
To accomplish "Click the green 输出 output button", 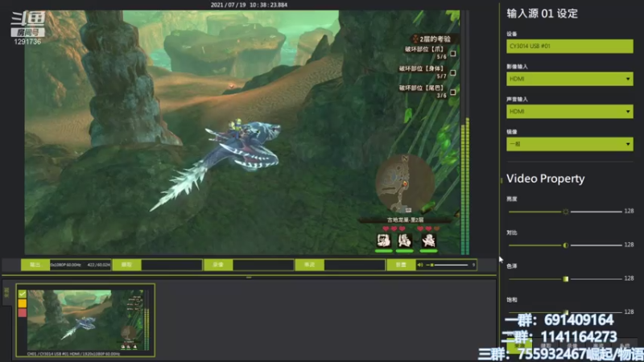I will 35,265.
